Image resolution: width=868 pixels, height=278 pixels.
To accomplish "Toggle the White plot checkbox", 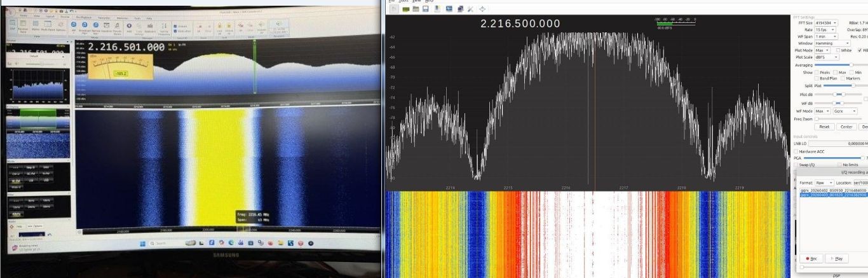I will tap(839, 50).
